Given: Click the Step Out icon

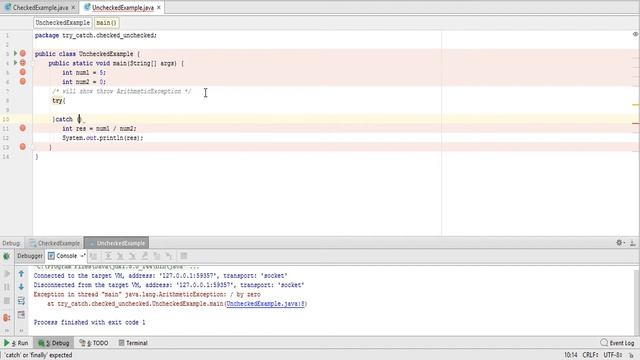Looking at the screenshot, I should tap(145, 256).
